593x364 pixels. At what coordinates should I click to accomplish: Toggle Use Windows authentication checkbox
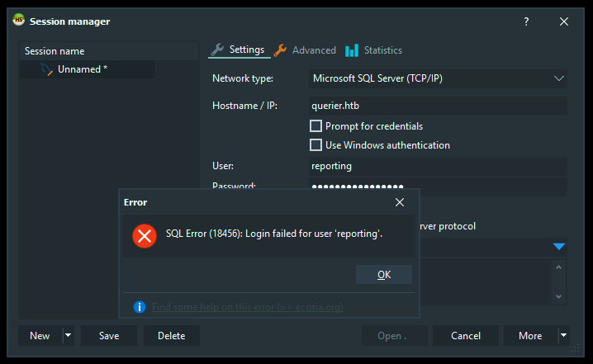315,145
